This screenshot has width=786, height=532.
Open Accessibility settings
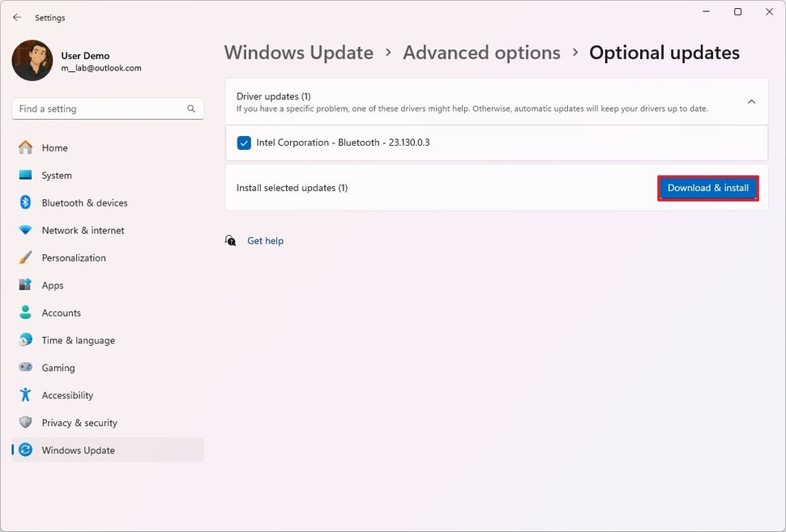click(66, 395)
